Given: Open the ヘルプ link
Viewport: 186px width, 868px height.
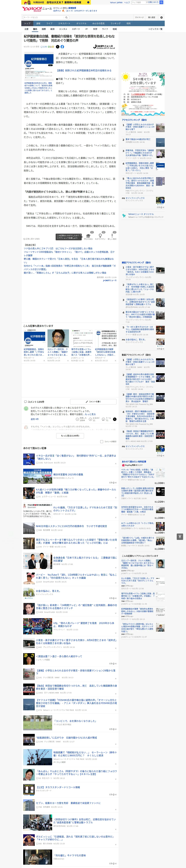Looking at the screenshot, I should point(127,2).
